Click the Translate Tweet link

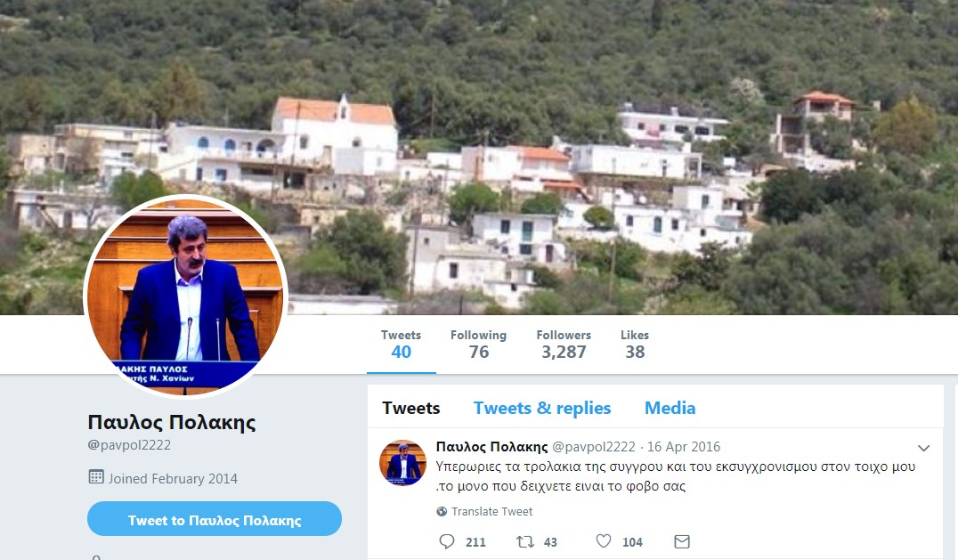pos(491,512)
